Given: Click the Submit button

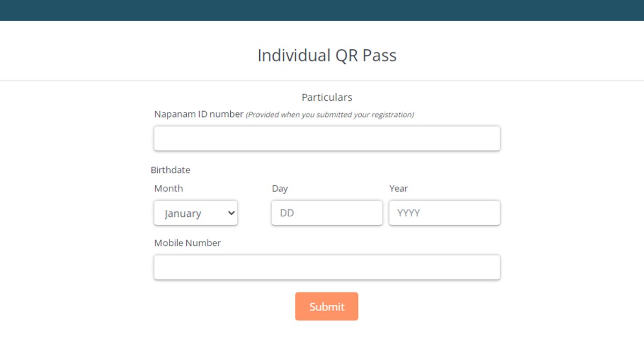Looking at the screenshot, I should click(x=326, y=306).
